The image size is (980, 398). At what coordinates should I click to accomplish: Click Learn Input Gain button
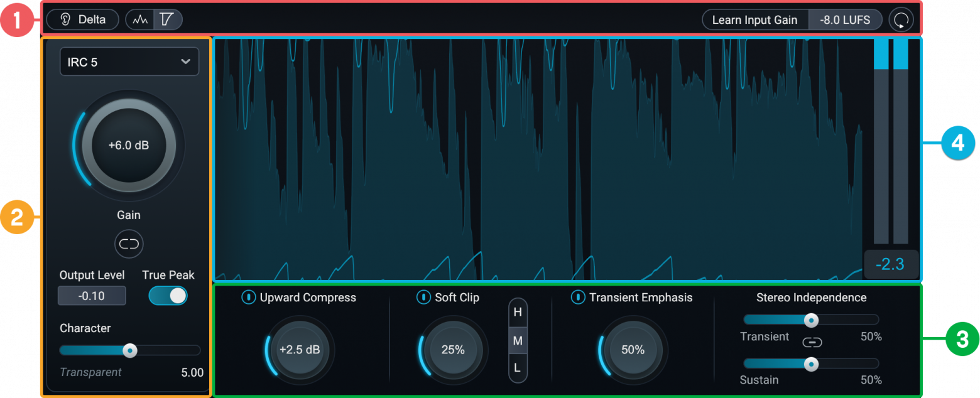tap(754, 20)
